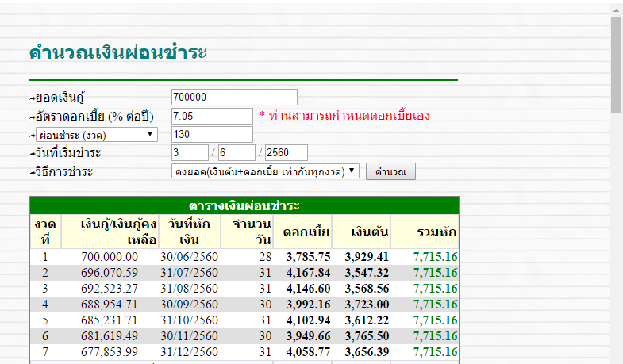Click the interest value 3,992.16

pyautogui.click(x=308, y=305)
